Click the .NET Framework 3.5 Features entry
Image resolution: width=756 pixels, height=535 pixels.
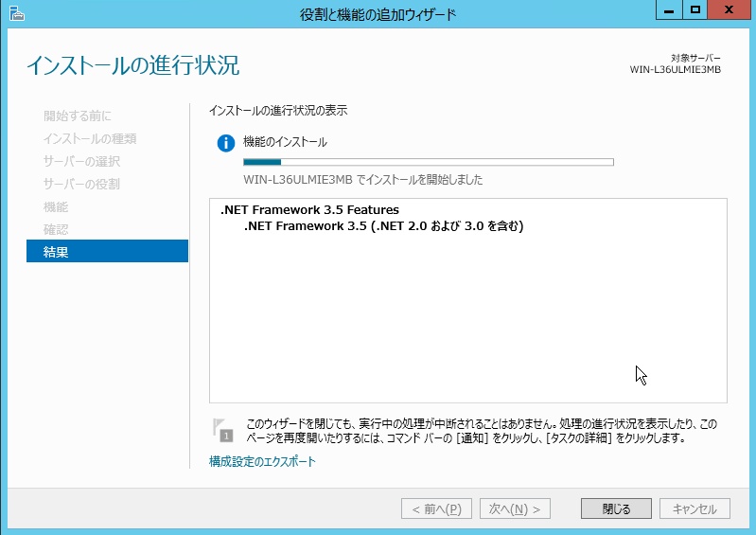click(309, 210)
